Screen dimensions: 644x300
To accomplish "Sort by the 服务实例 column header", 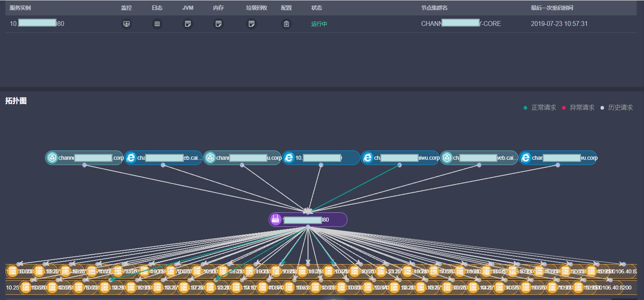I will click(x=20, y=8).
